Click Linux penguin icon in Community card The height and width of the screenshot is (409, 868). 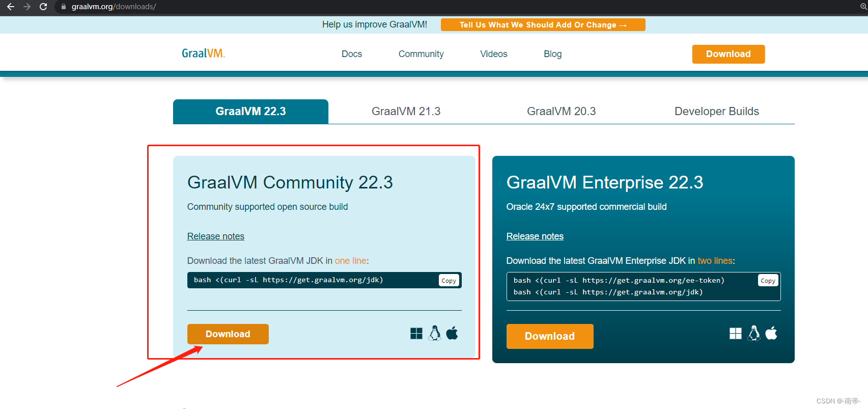tap(435, 333)
